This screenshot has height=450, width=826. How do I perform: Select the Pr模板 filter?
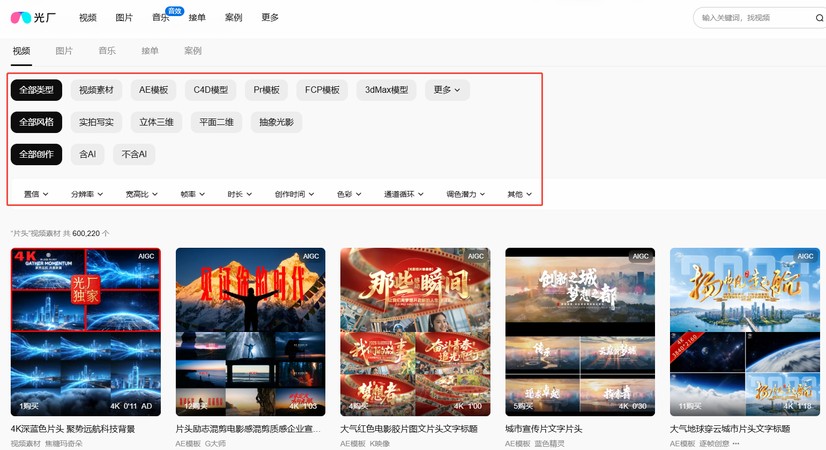coord(267,90)
